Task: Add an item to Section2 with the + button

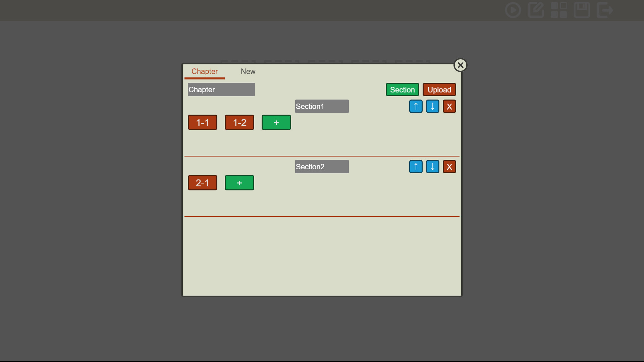Action: (239, 183)
